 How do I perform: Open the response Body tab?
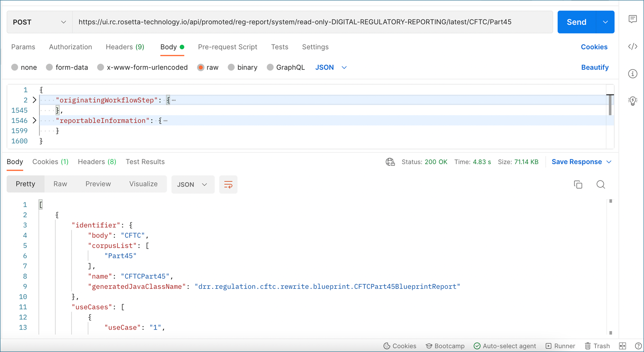point(15,162)
